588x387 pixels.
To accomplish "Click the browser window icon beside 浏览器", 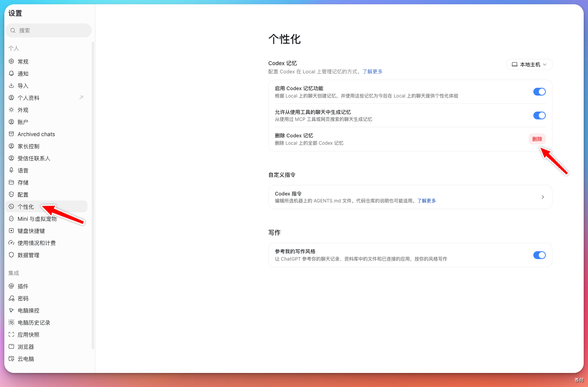I will click(11, 346).
